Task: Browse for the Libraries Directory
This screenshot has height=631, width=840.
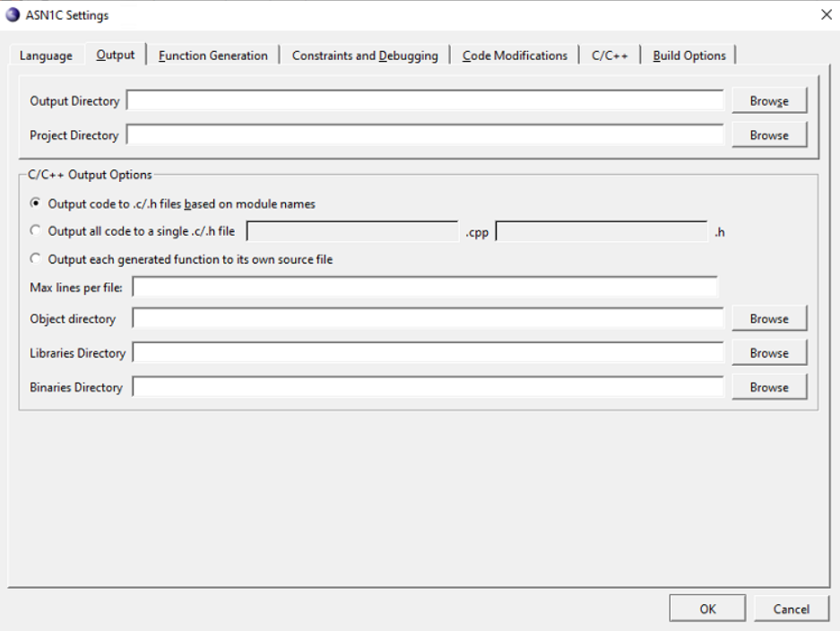Action: [769, 353]
